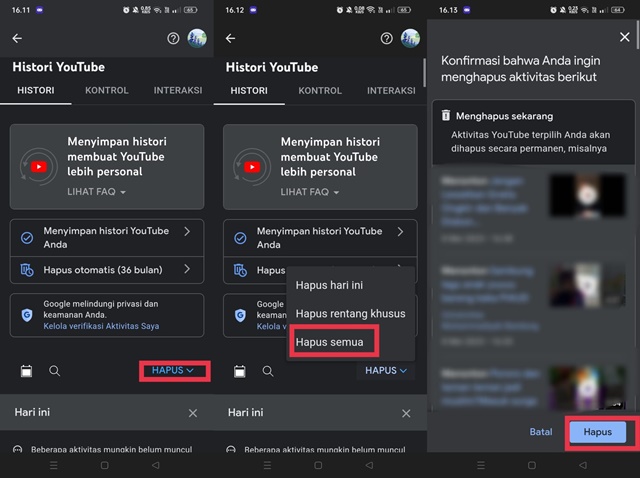Tap Android menu navigation button, left phone
Screen dimensions: 640x478
tap(53, 465)
